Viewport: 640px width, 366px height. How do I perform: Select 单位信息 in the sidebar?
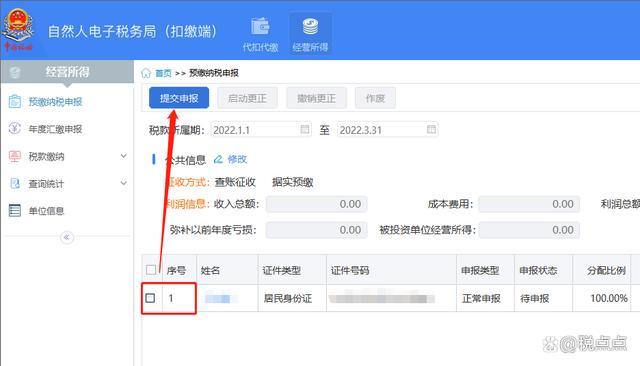click(x=47, y=211)
